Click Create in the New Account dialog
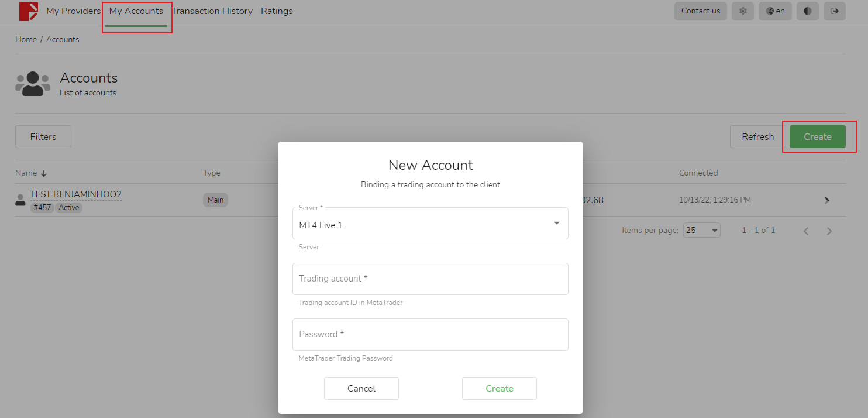 [499, 389]
